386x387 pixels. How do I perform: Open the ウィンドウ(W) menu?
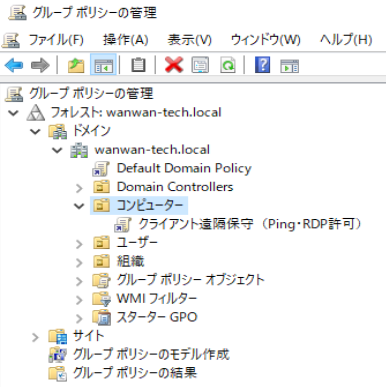pyautogui.click(x=265, y=40)
